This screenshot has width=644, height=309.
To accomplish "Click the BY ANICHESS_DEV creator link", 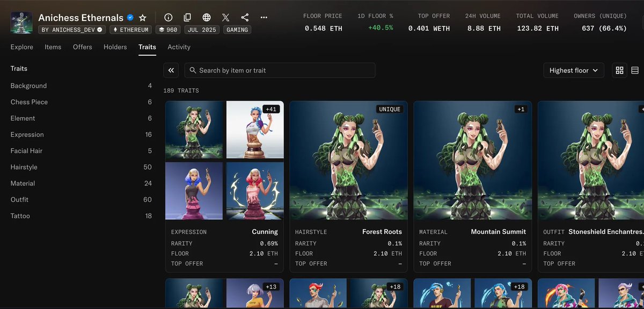I will coord(71,30).
